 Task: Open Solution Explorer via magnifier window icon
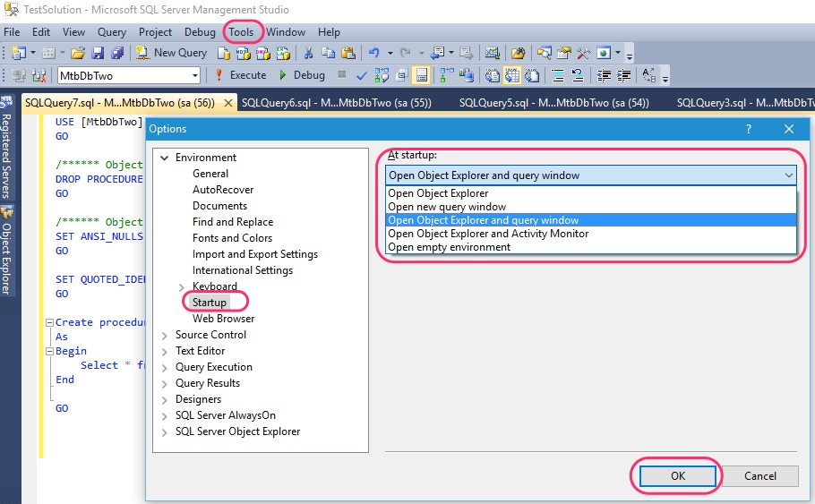[x=545, y=53]
